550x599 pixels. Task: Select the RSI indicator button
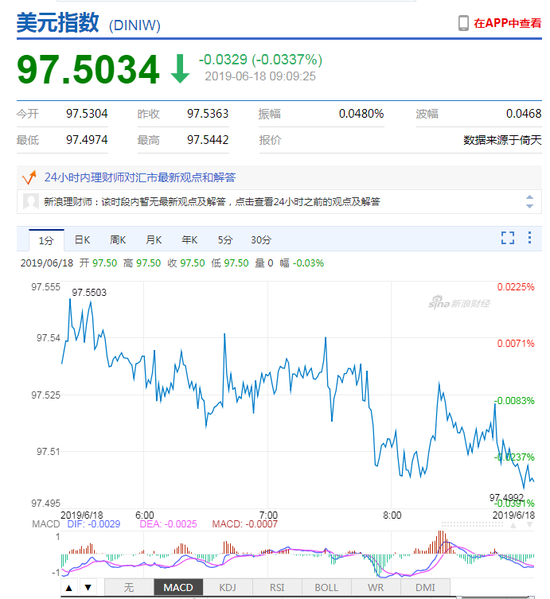(277, 588)
